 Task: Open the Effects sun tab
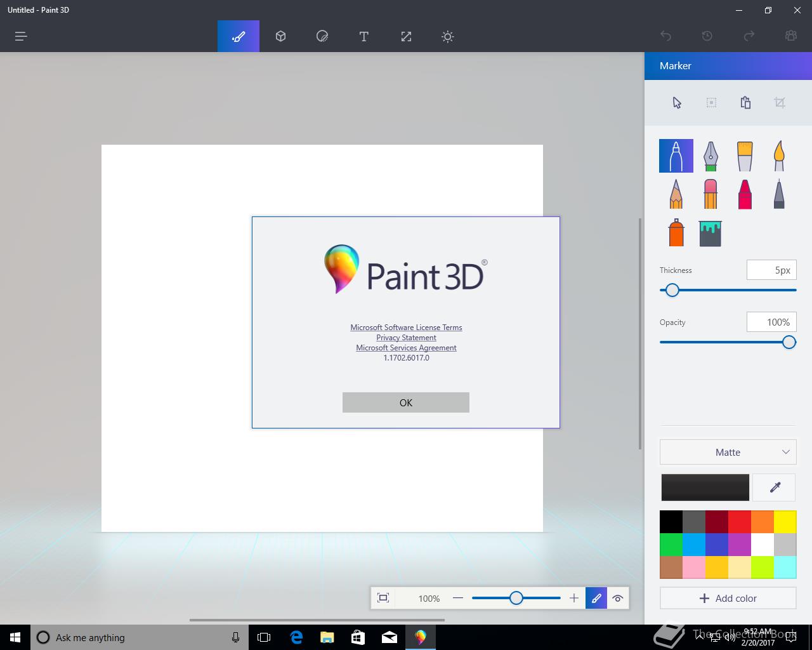[448, 36]
